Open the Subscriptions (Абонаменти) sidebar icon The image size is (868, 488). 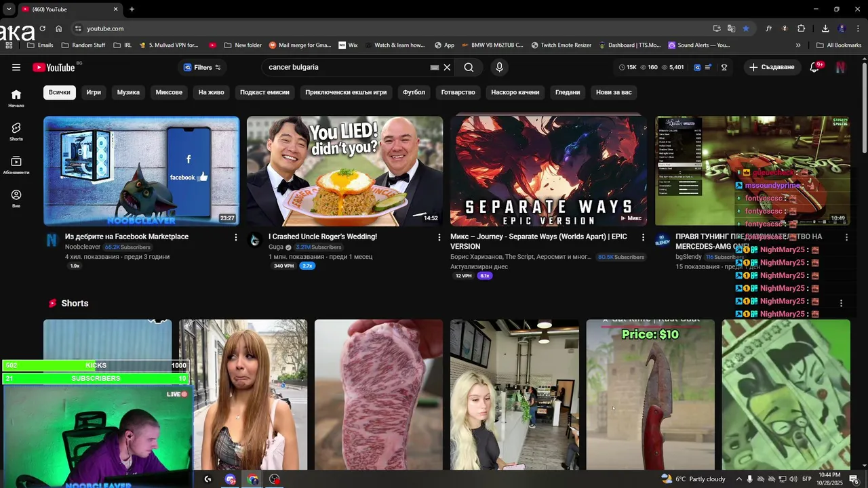pos(16,165)
